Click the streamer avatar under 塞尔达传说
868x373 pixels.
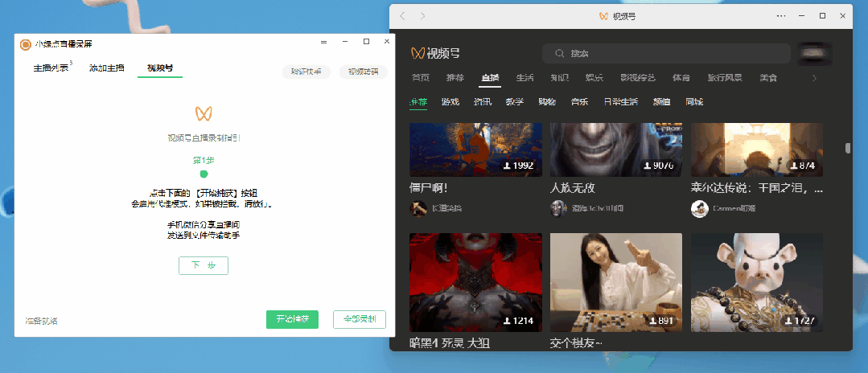pyautogui.click(x=700, y=209)
